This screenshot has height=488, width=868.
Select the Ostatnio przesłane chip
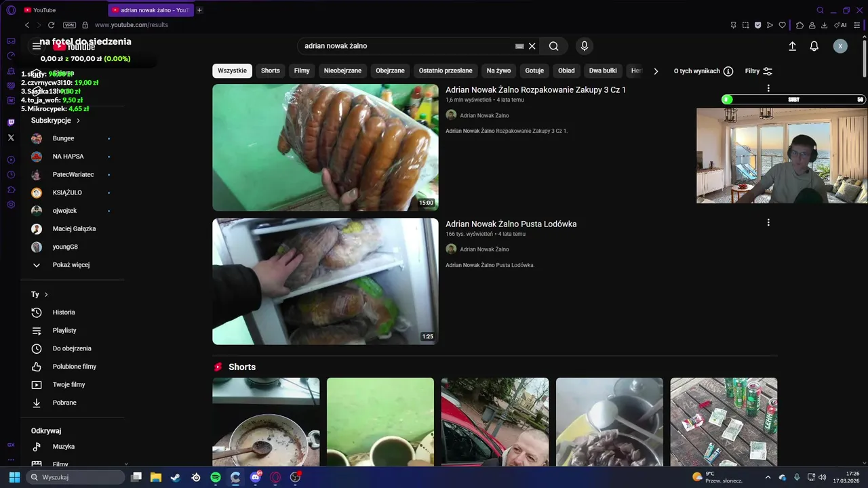click(446, 70)
